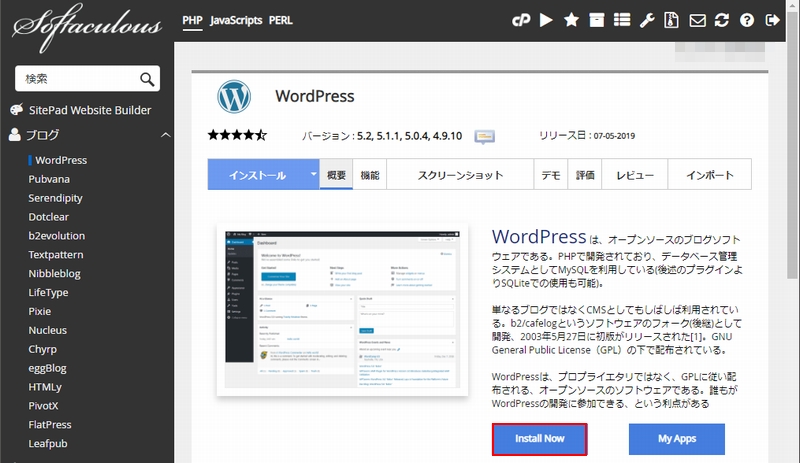Click the installations archive box icon

[596, 20]
